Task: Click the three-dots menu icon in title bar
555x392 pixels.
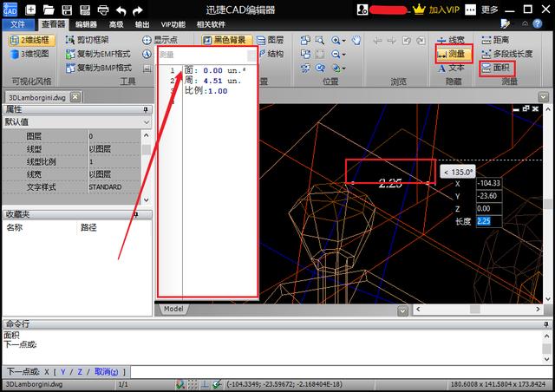Action: point(470,10)
